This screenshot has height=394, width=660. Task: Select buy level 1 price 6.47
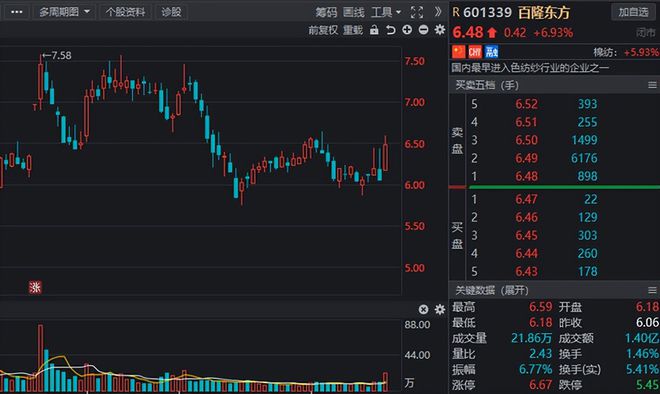pos(526,199)
